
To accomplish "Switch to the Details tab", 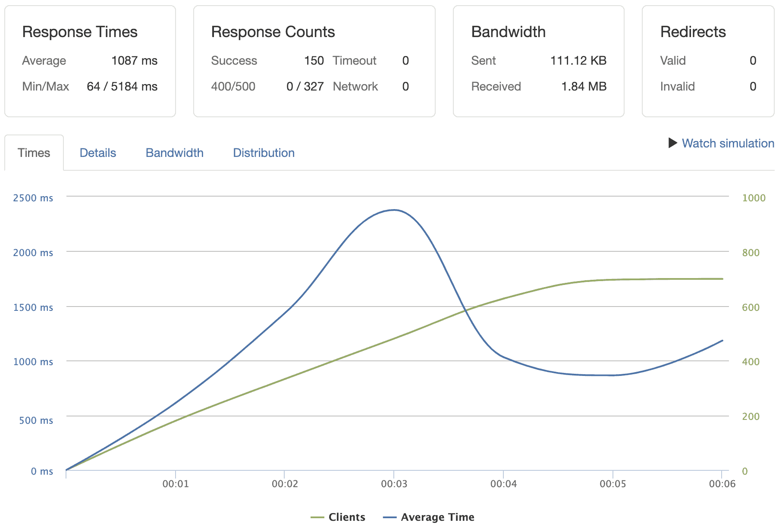I will (x=97, y=152).
